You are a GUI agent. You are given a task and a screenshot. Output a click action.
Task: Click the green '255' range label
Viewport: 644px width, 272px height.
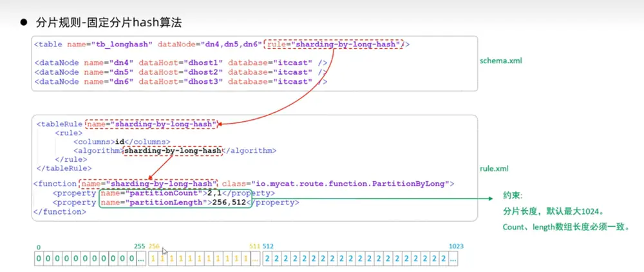[140, 246]
